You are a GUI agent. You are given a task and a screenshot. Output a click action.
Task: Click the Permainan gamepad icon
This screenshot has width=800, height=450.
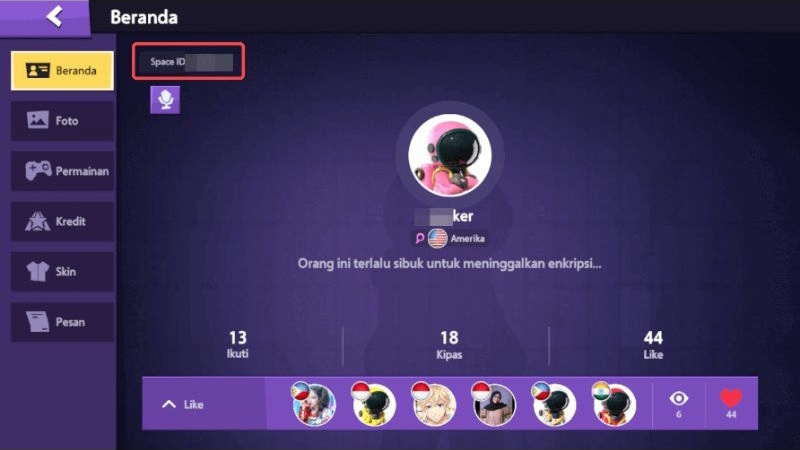38,170
